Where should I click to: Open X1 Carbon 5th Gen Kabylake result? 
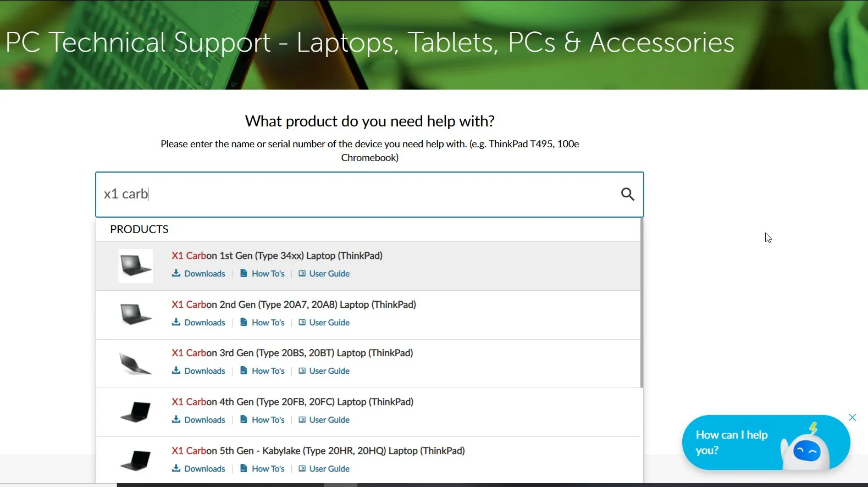pos(318,451)
